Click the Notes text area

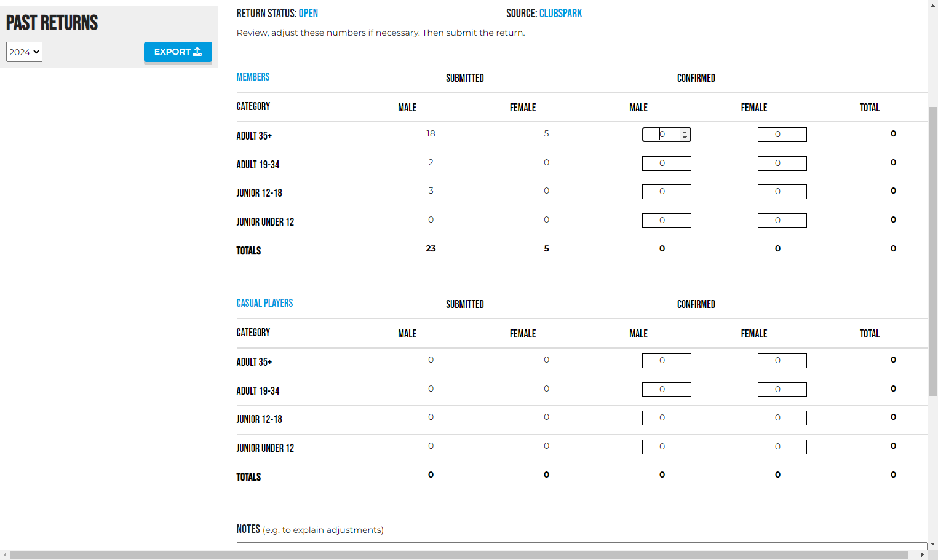(582, 546)
